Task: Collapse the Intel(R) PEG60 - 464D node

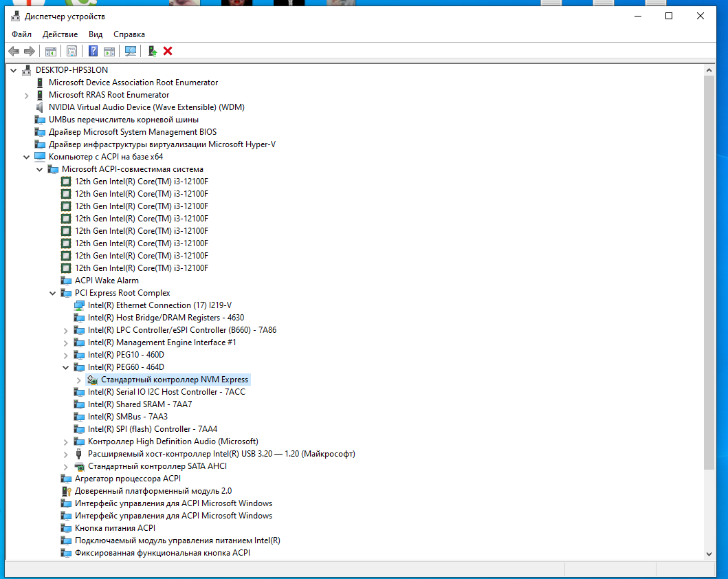Action: pos(66,367)
